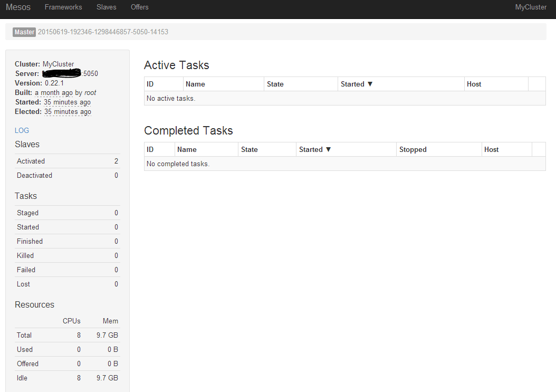Toggle Started sort arrow in Active Tasks
The width and height of the screenshot is (556, 392).
370,84
